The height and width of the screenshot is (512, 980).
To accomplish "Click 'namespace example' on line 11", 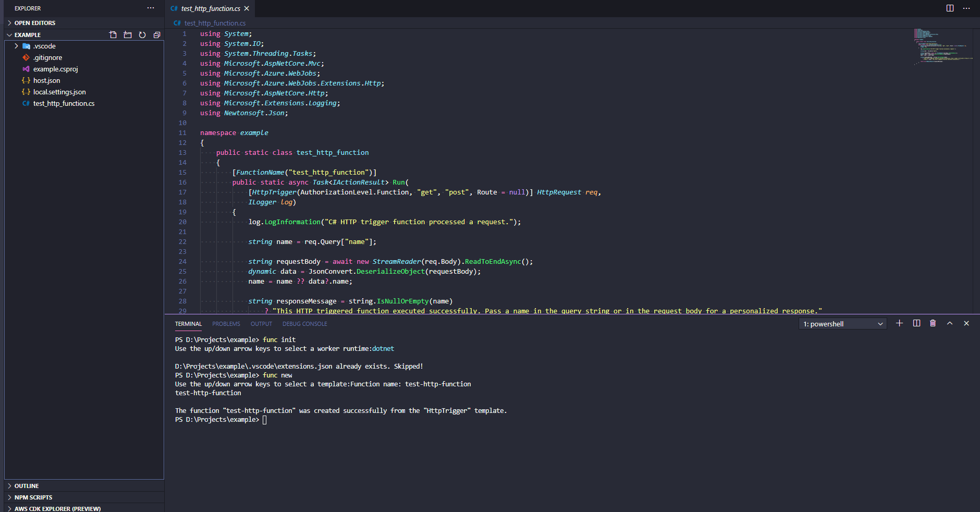I will 234,132.
